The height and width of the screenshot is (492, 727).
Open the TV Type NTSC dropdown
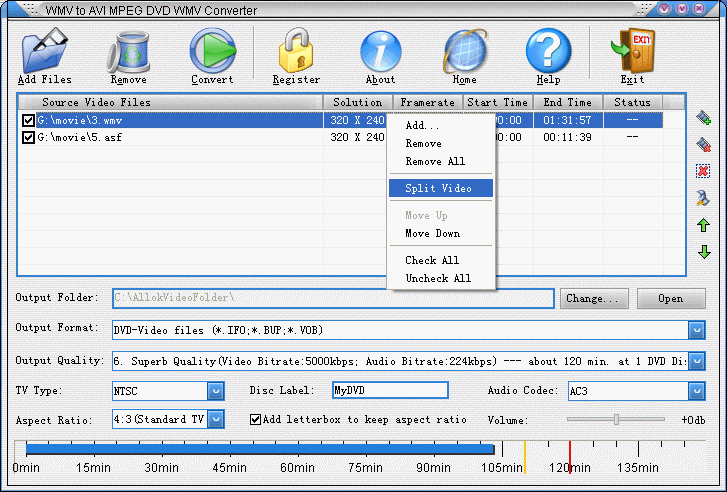click(x=215, y=390)
